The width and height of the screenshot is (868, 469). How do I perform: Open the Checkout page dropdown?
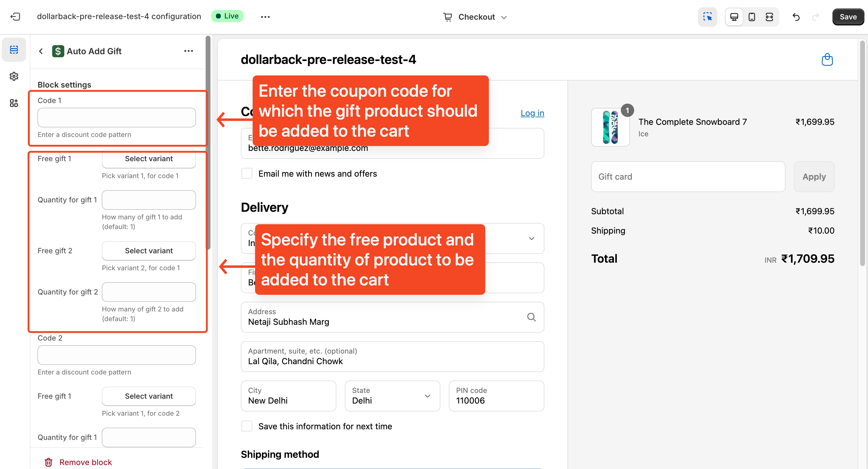pos(475,17)
